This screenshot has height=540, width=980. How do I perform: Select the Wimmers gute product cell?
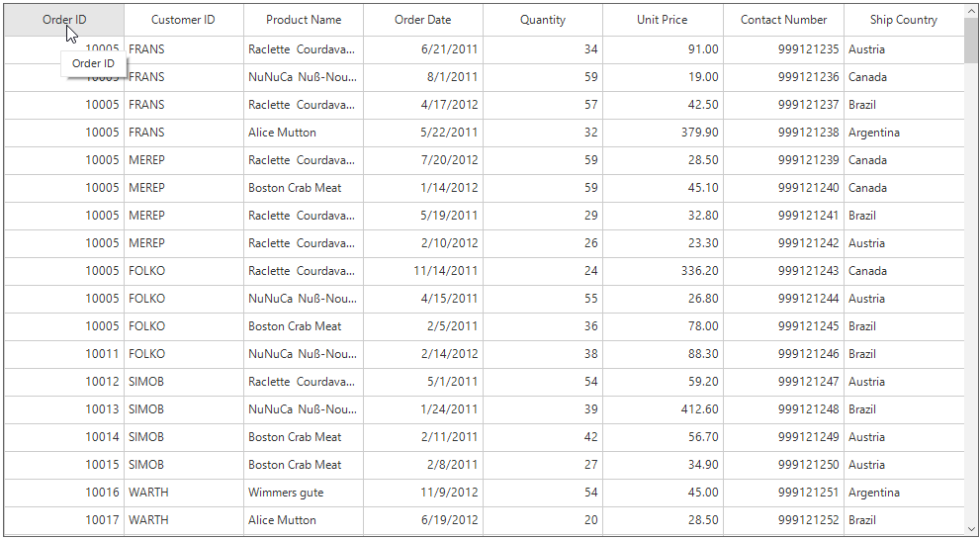303,493
